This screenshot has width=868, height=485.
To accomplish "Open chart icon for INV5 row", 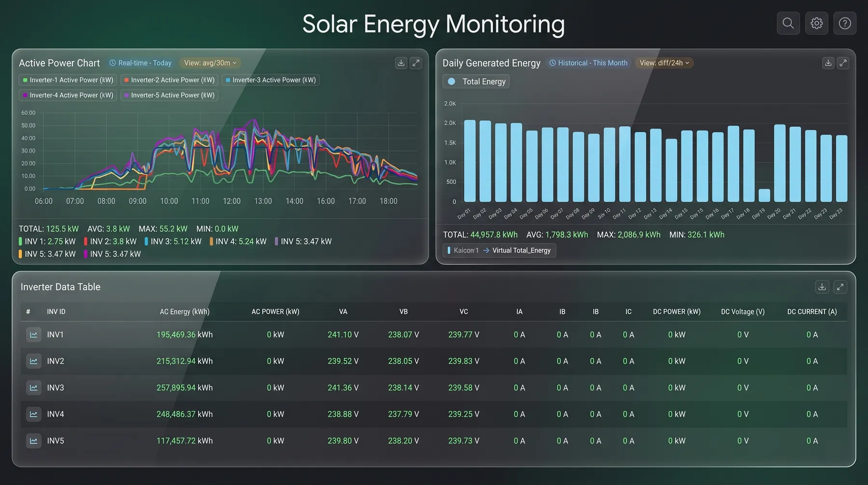I will point(34,441).
